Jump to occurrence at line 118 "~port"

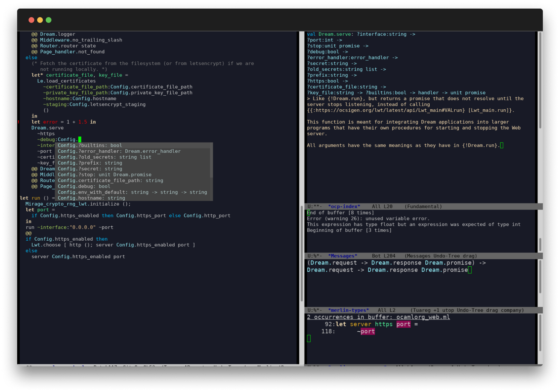coord(348,331)
